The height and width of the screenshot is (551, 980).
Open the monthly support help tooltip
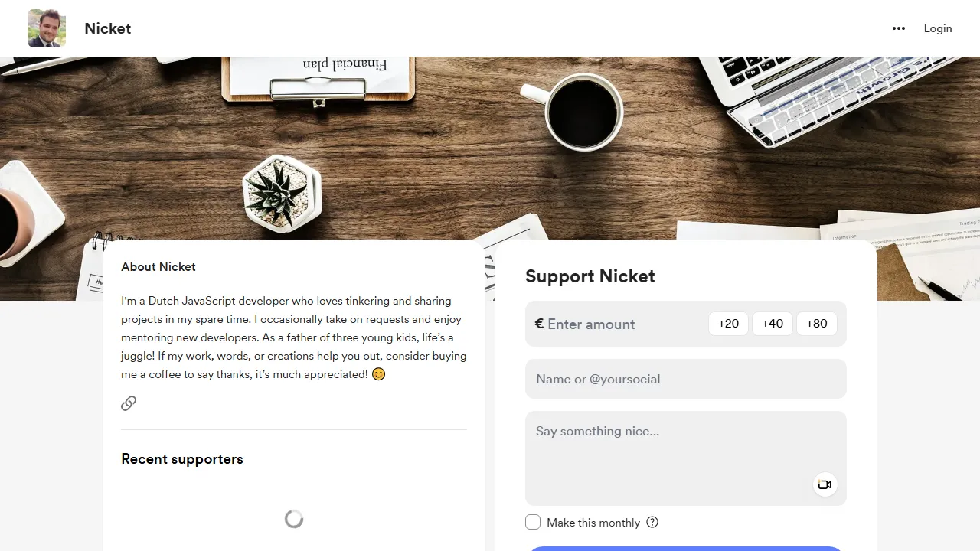pyautogui.click(x=652, y=522)
